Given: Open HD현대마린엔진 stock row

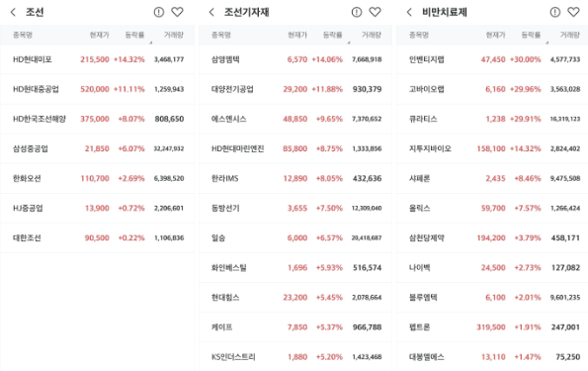Looking at the screenshot, I should pyautogui.click(x=295, y=148).
